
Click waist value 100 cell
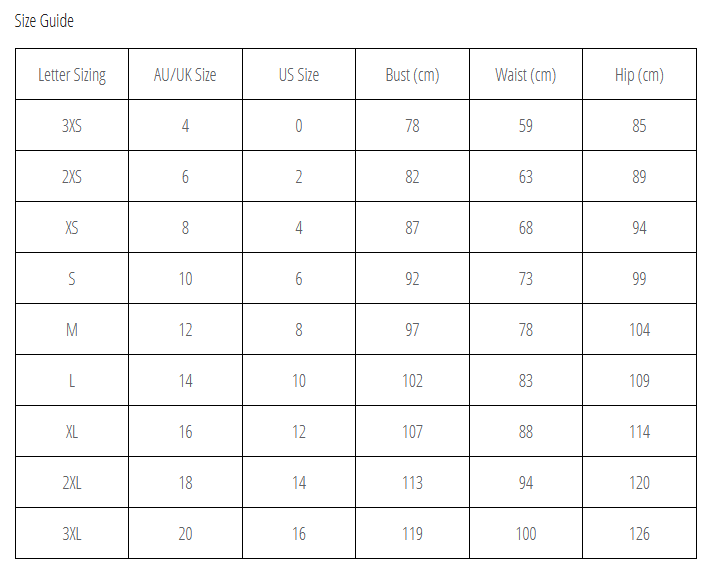pos(526,534)
